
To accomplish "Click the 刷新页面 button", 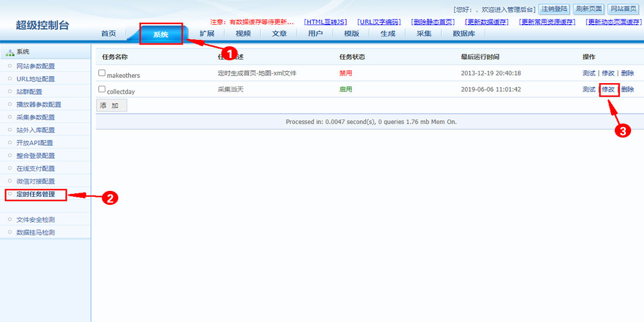I will pyautogui.click(x=588, y=9).
